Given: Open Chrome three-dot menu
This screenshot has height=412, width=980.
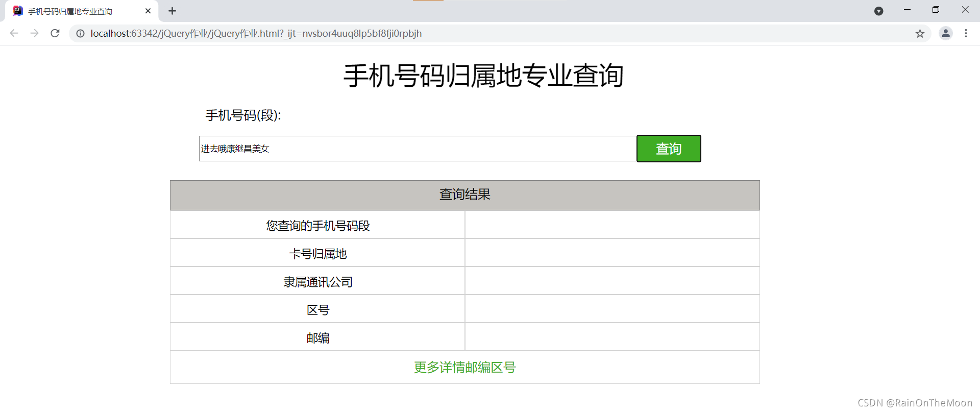Looking at the screenshot, I should (966, 33).
